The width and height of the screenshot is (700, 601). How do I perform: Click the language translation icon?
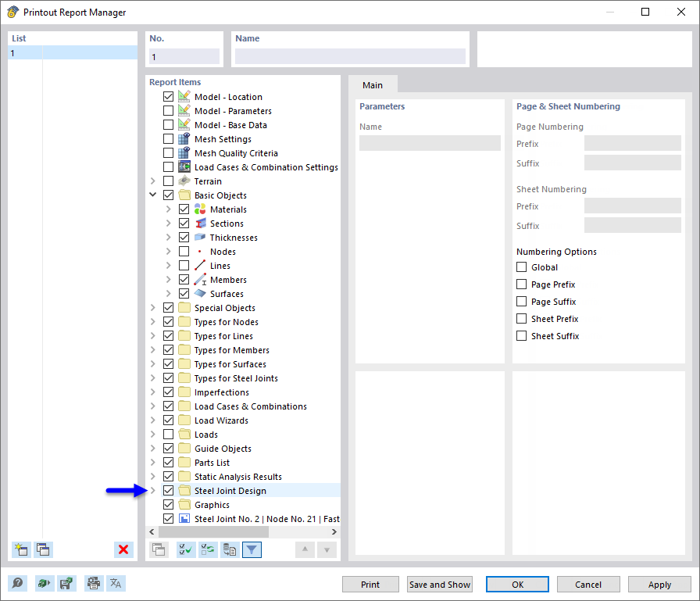tap(115, 583)
